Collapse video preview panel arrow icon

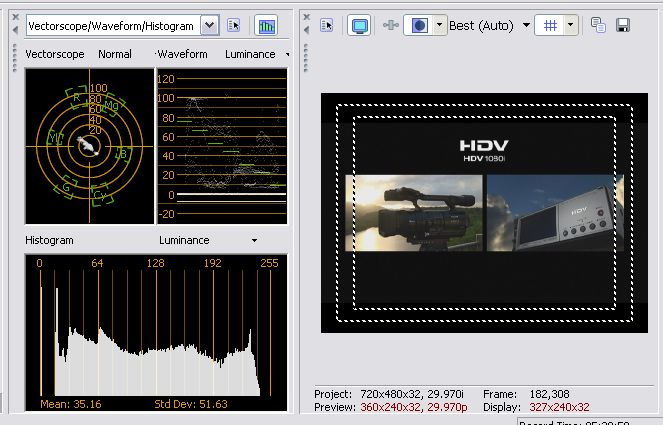point(307,30)
